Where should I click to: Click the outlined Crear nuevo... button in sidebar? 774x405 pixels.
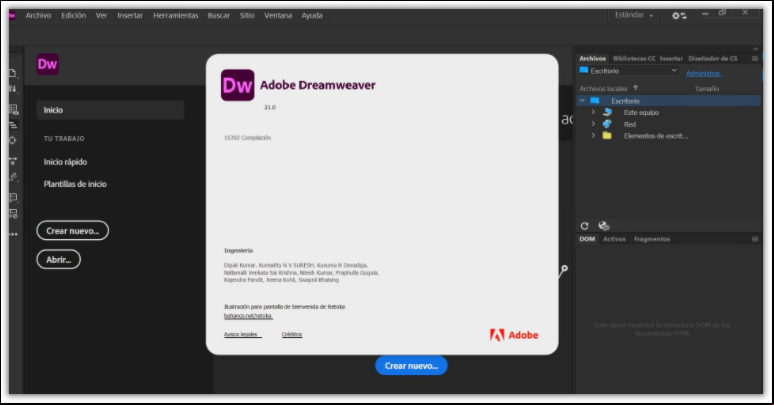click(73, 231)
